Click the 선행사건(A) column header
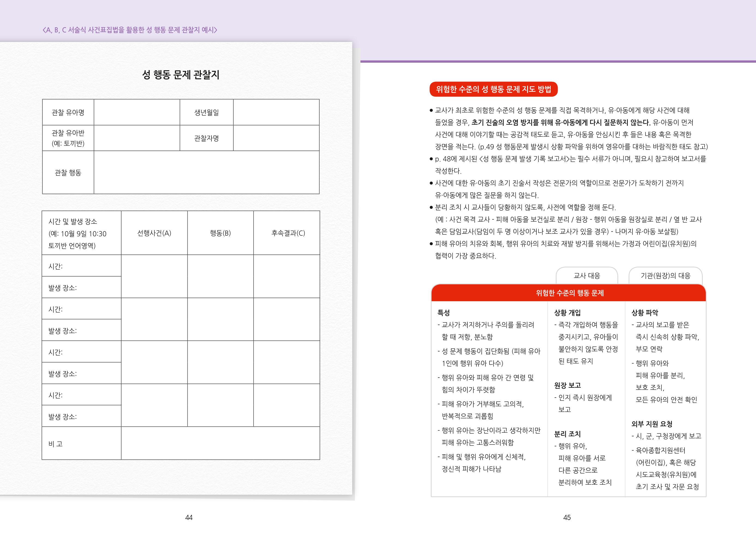 pyautogui.click(x=154, y=233)
